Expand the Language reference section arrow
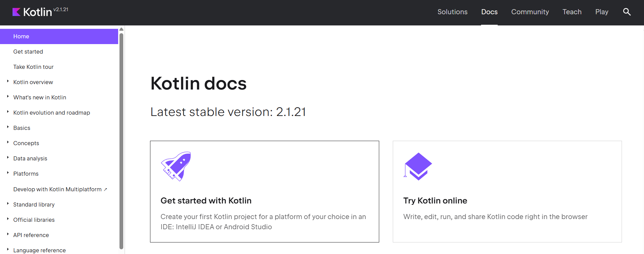644x254 pixels. 8,249
